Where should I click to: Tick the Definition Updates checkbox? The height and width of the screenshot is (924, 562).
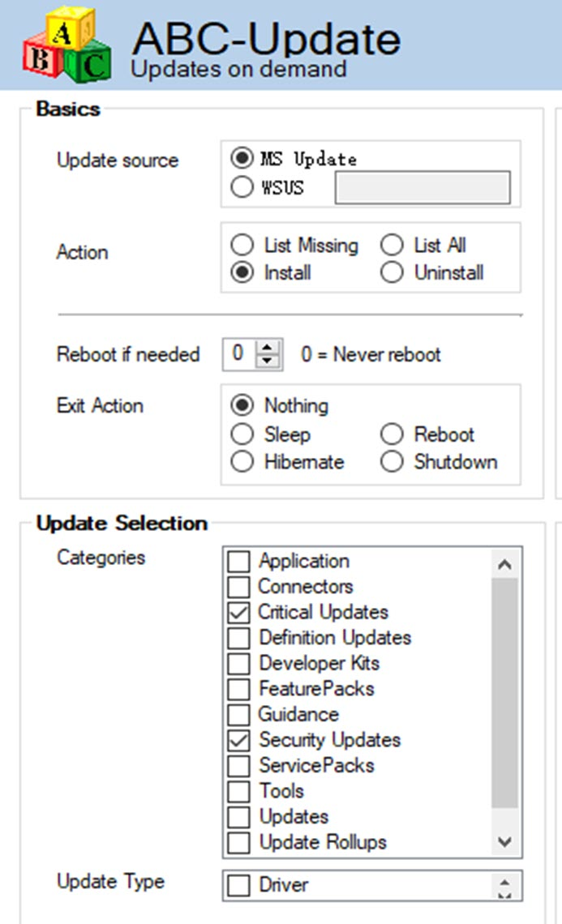pos(238,638)
